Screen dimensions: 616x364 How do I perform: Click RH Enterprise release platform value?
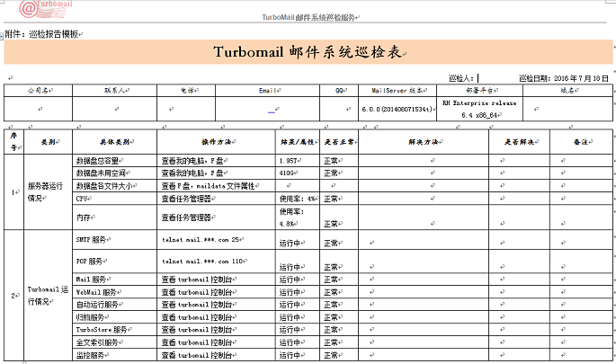pyautogui.click(x=479, y=109)
